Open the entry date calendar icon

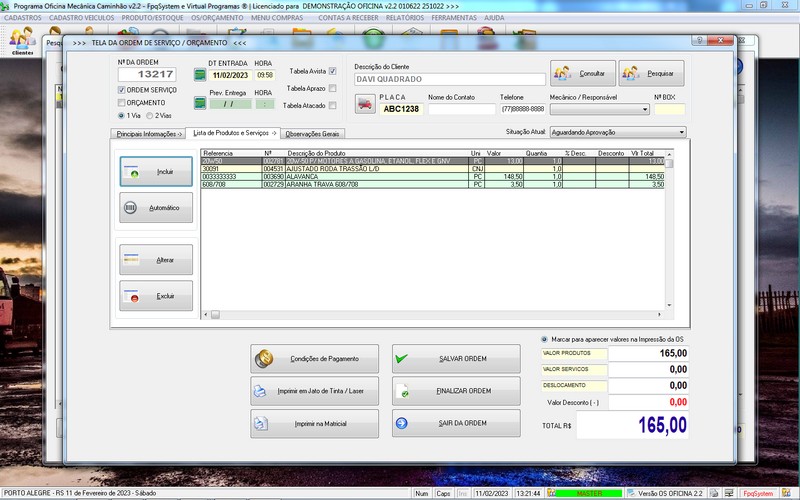coord(200,75)
